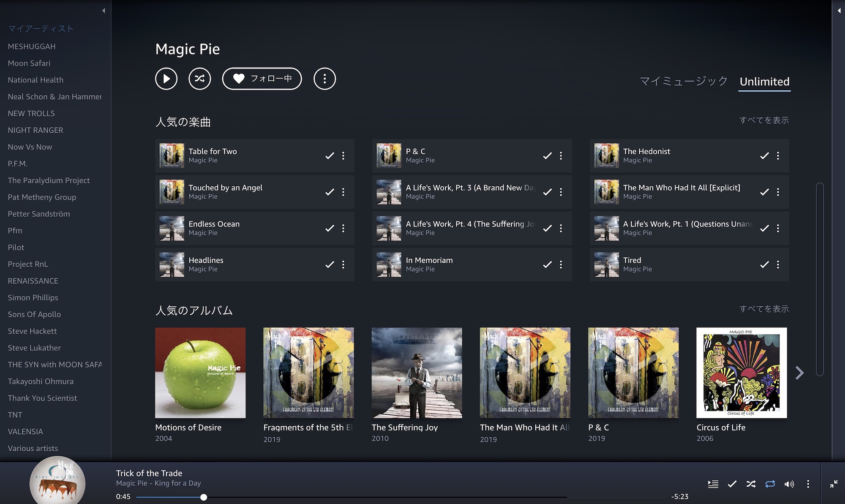845x504 pixels.
Task: Play all Magic Pie songs
Action: point(166,79)
